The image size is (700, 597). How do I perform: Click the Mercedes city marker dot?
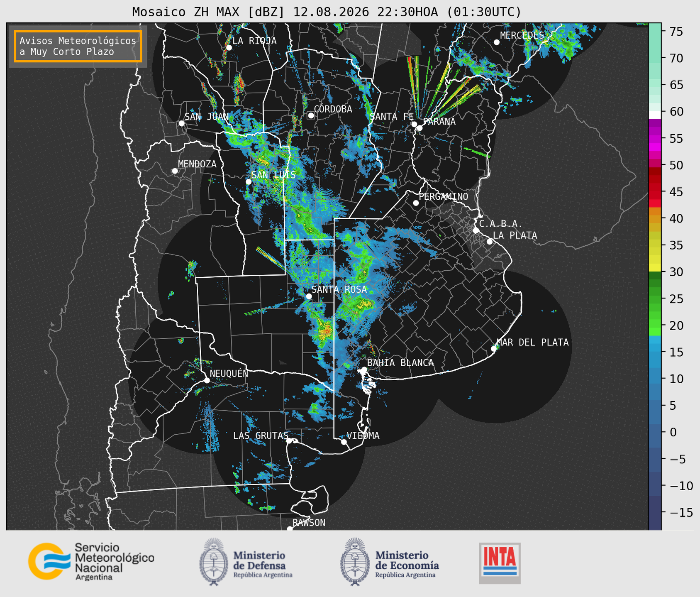pyautogui.click(x=496, y=42)
